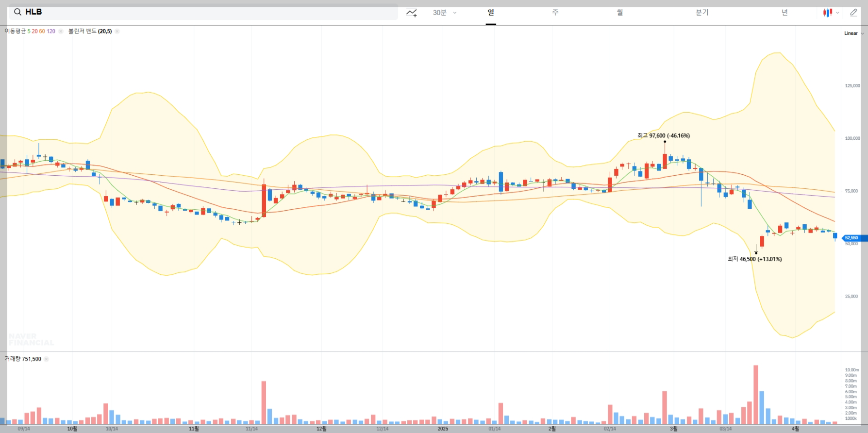
Task: Focus the HLB stock search field
Action: [x=203, y=12]
